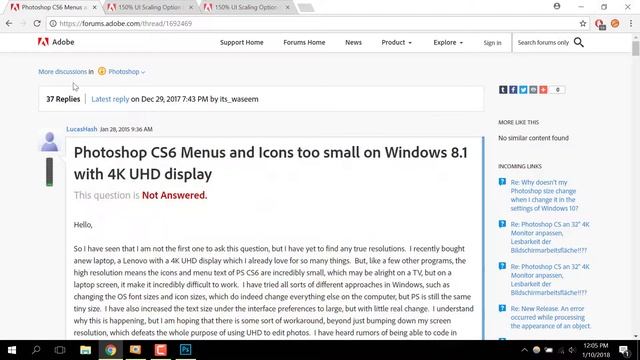This screenshot has height=360, width=640.
Task: Jump to the Latest reply
Action: point(110,99)
